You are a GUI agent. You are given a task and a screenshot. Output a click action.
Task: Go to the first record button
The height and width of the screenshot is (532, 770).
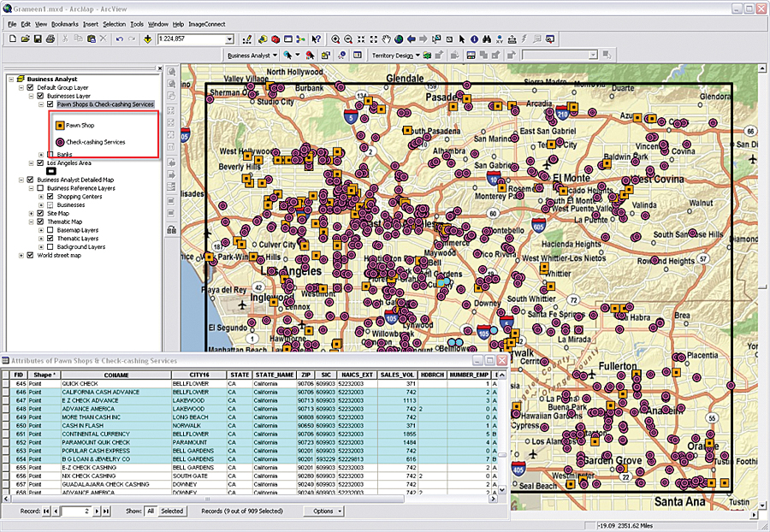pos(46,511)
